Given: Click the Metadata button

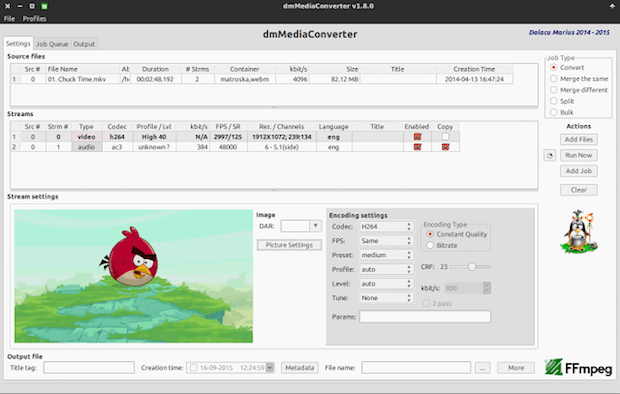Looking at the screenshot, I should 299,367.
